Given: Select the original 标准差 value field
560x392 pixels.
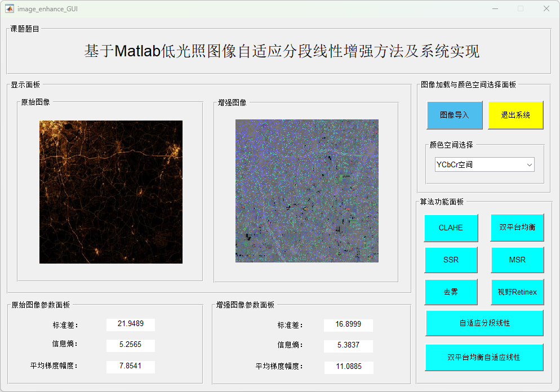Looking at the screenshot, I should point(131,324).
